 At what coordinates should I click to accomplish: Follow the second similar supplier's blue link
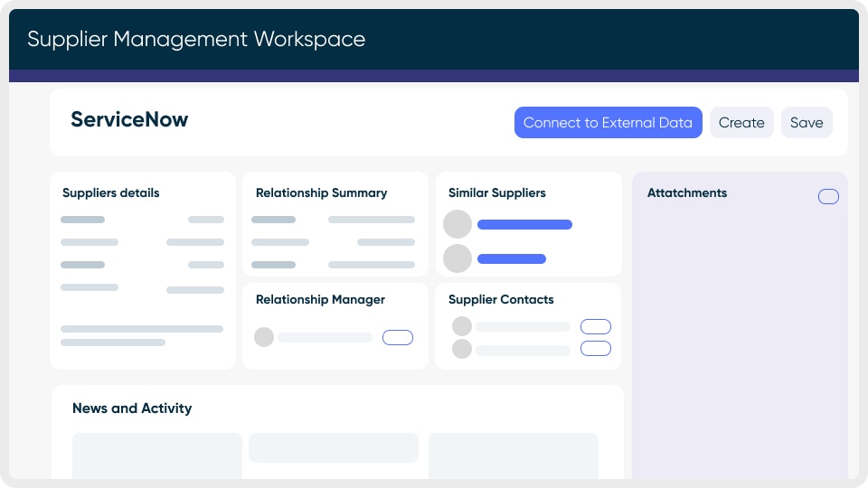pyautogui.click(x=512, y=258)
